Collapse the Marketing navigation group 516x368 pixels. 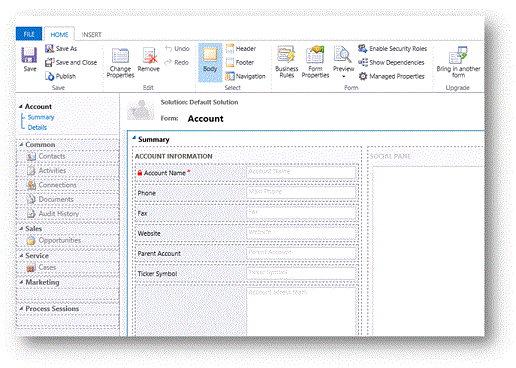point(21,282)
